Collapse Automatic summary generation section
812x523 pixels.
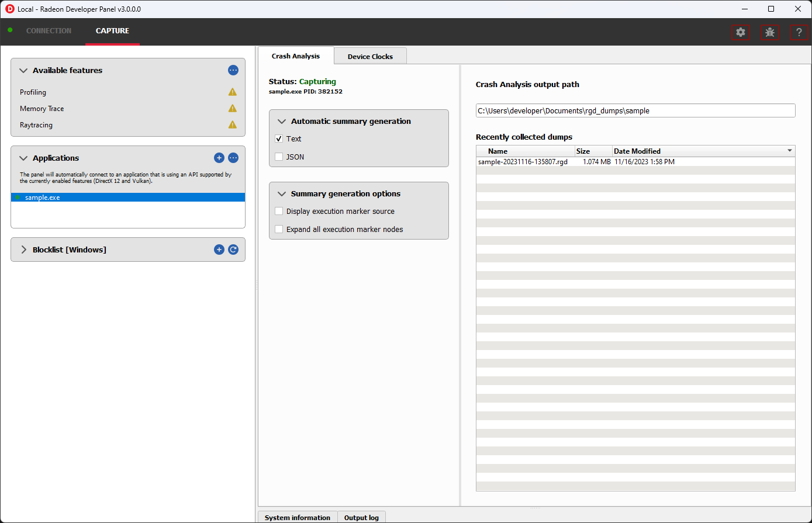point(282,122)
